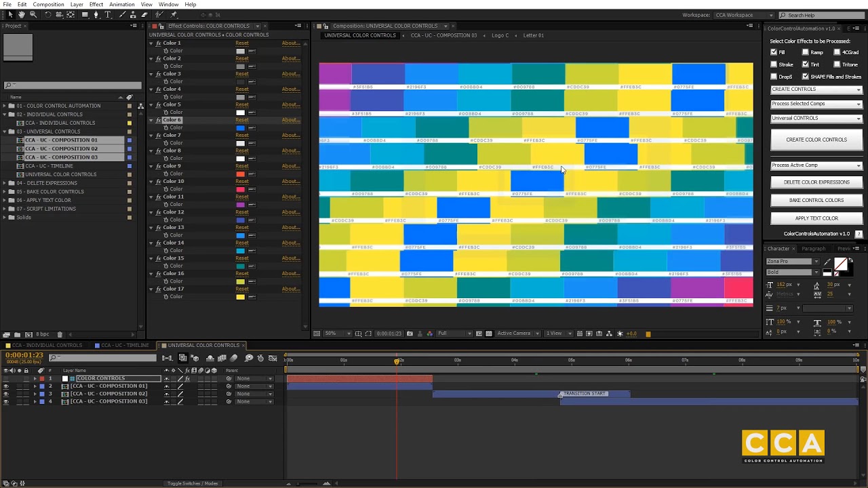868x488 pixels.
Task: Select the Puppet Pin tool
Action: [x=174, y=15]
